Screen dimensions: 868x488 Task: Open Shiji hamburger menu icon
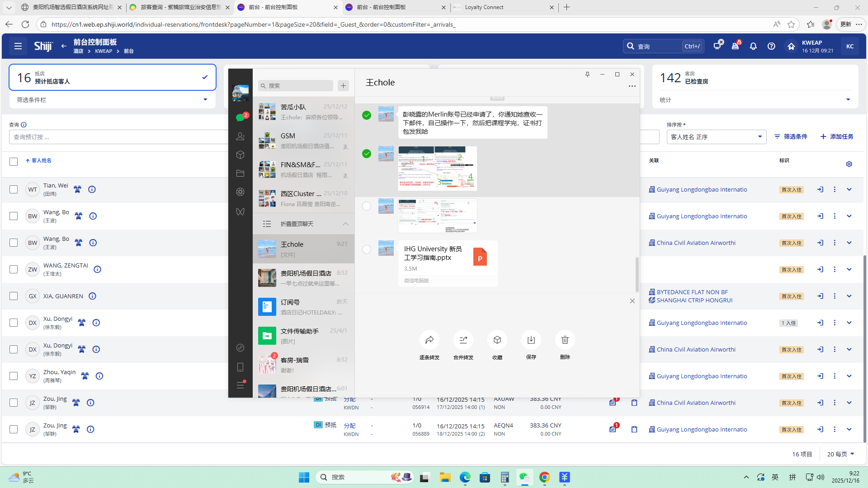coord(18,46)
